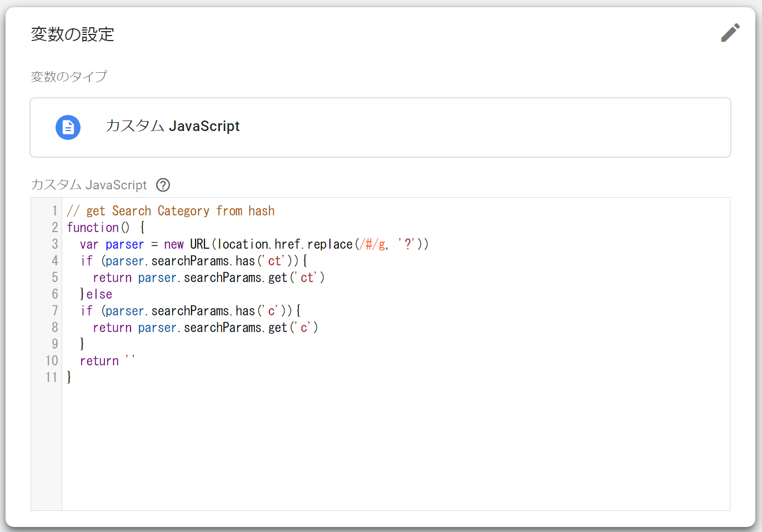The height and width of the screenshot is (532, 762).
Task: Select the カスタム JavaScript variable type card
Action: [x=380, y=127]
